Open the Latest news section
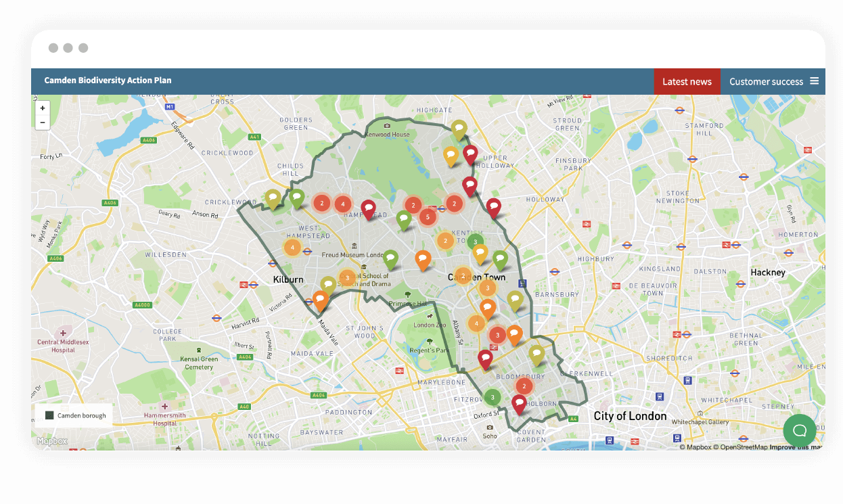Viewport: 843px width, 504px height. tap(687, 81)
